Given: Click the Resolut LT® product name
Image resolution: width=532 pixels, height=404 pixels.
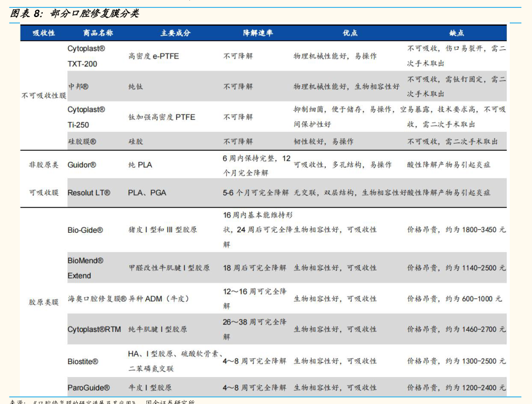Looking at the screenshot, I should coord(88,192).
